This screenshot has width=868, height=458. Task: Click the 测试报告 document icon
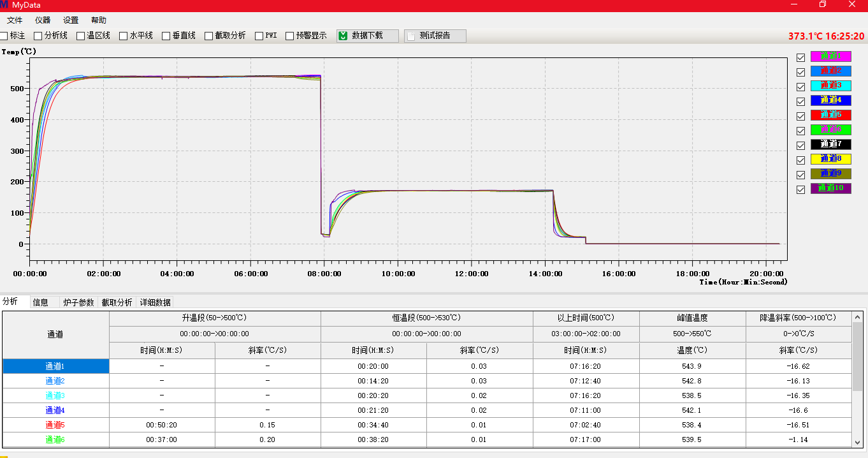click(x=410, y=36)
